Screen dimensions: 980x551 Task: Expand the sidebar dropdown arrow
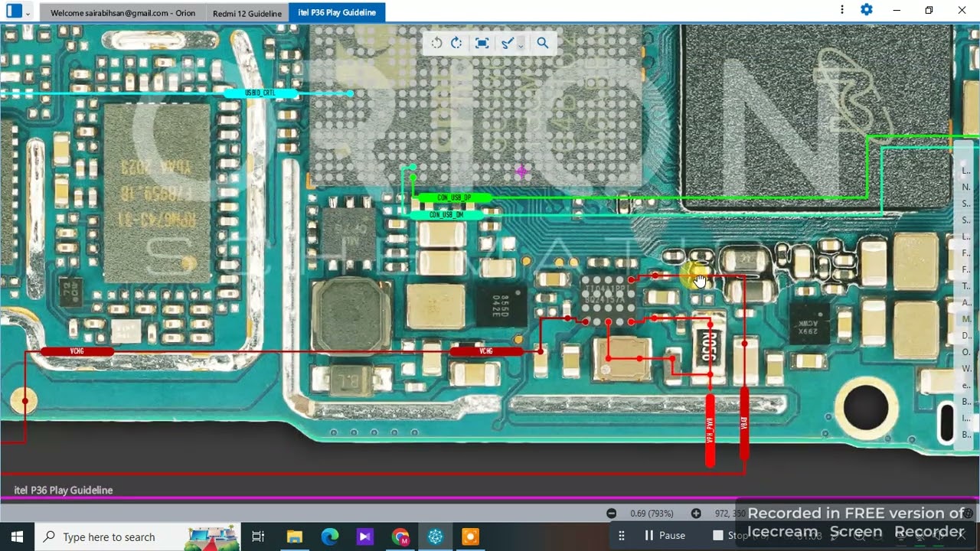(28, 13)
